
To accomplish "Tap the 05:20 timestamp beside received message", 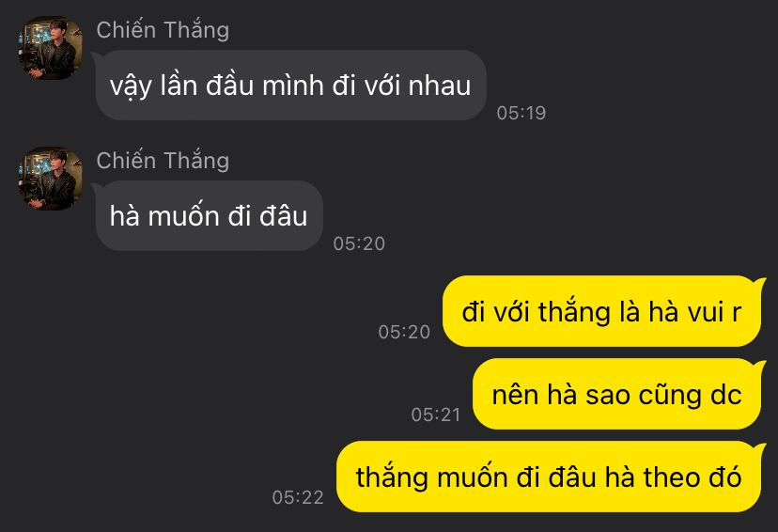I will (359, 243).
